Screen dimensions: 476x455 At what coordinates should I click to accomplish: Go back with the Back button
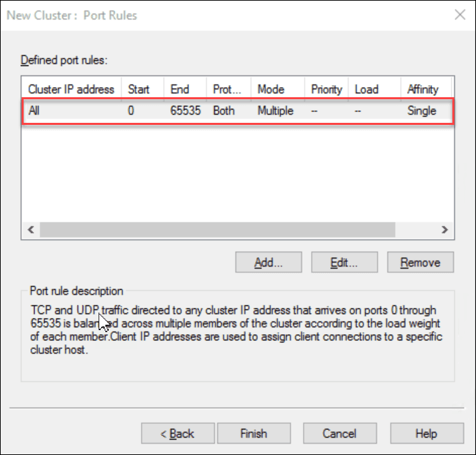(x=177, y=433)
